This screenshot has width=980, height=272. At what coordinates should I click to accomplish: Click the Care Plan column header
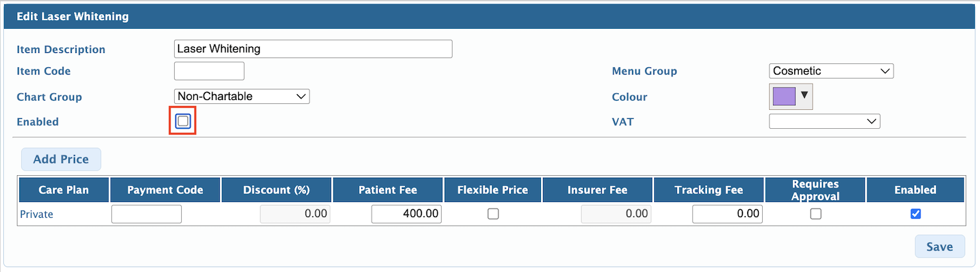(x=63, y=190)
